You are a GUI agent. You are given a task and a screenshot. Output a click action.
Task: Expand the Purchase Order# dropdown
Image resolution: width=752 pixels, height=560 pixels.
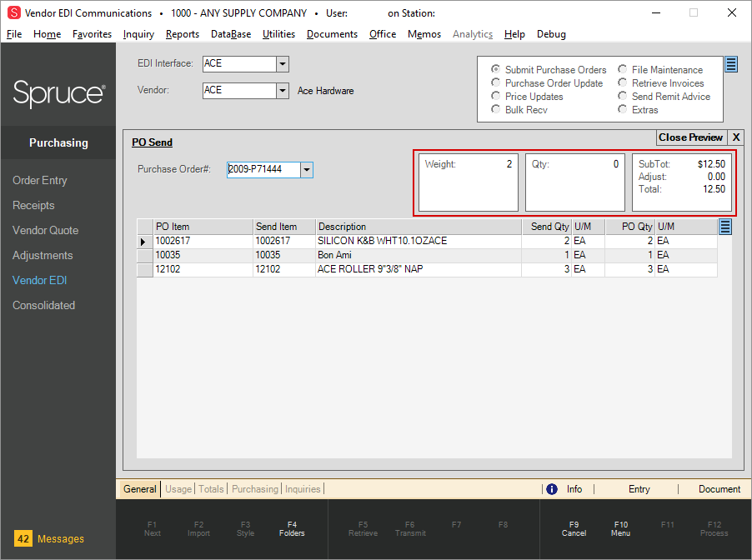pos(307,170)
